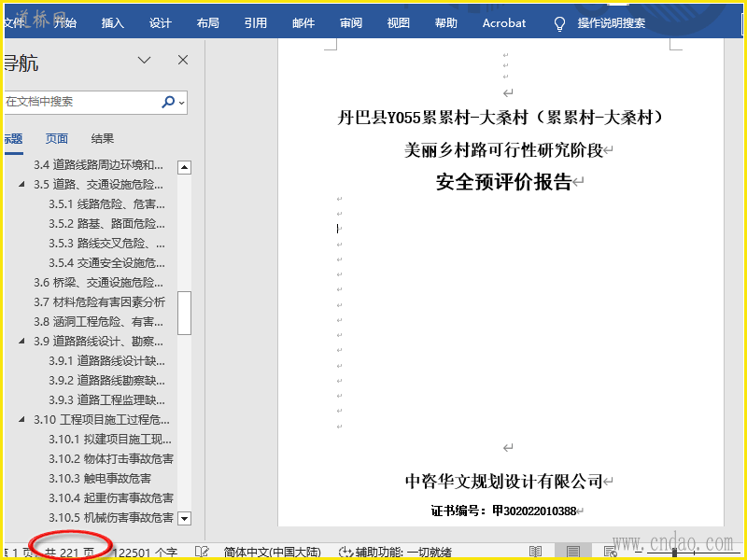
Task: Switch to Web Layout view icon
Action: coord(611,552)
